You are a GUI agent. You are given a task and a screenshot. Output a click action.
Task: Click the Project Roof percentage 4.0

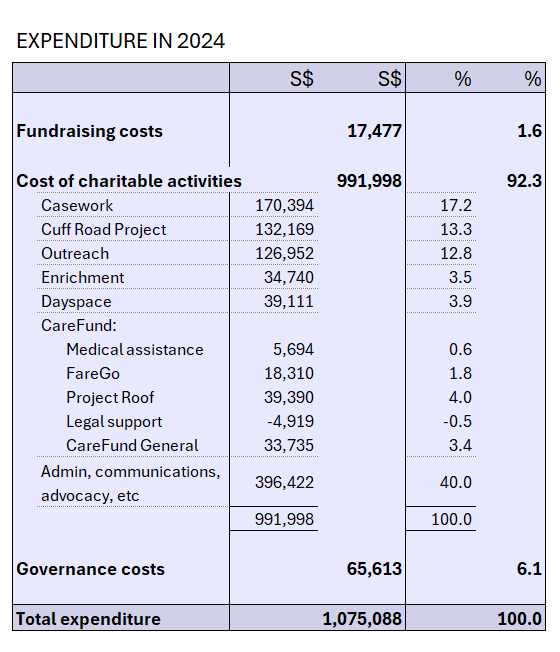(x=460, y=398)
